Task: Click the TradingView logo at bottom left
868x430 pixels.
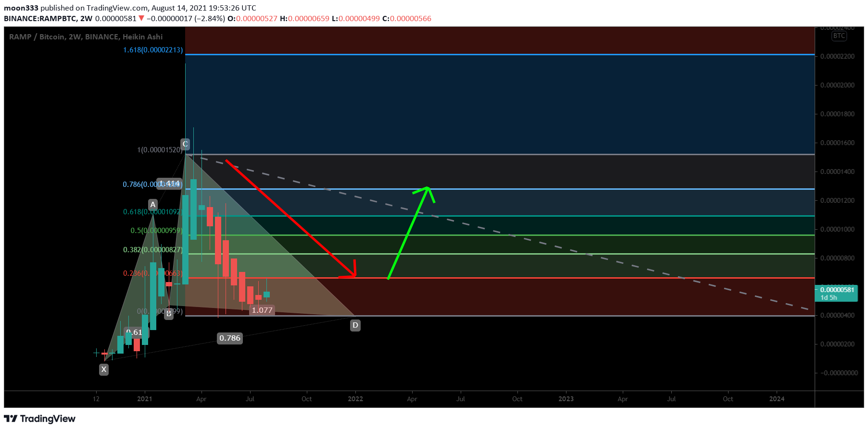Action: coord(40,418)
